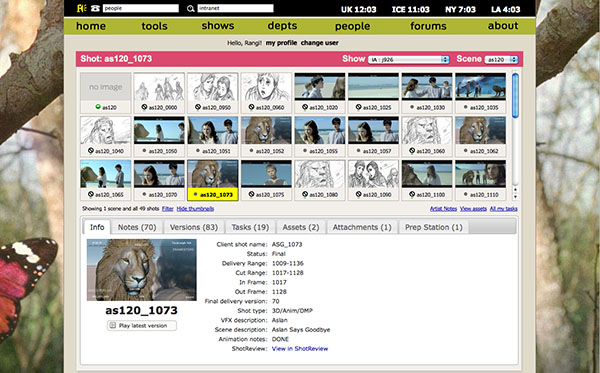
Task: Select shot thumbnail as120_1080
Action: tap(320, 180)
